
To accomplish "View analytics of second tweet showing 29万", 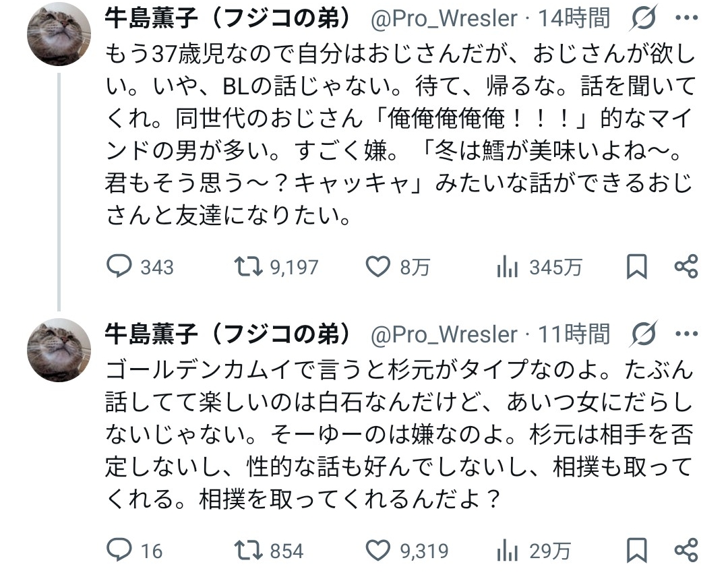I will pyautogui.click(x=506, y=550).
